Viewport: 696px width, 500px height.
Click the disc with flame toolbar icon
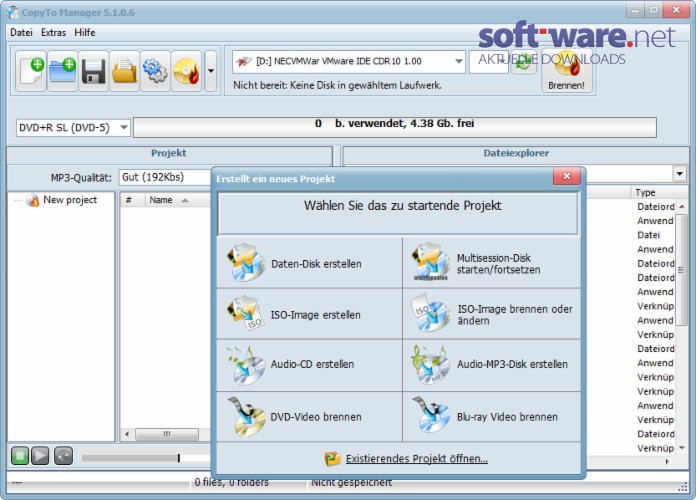click(x=186, y=71)
